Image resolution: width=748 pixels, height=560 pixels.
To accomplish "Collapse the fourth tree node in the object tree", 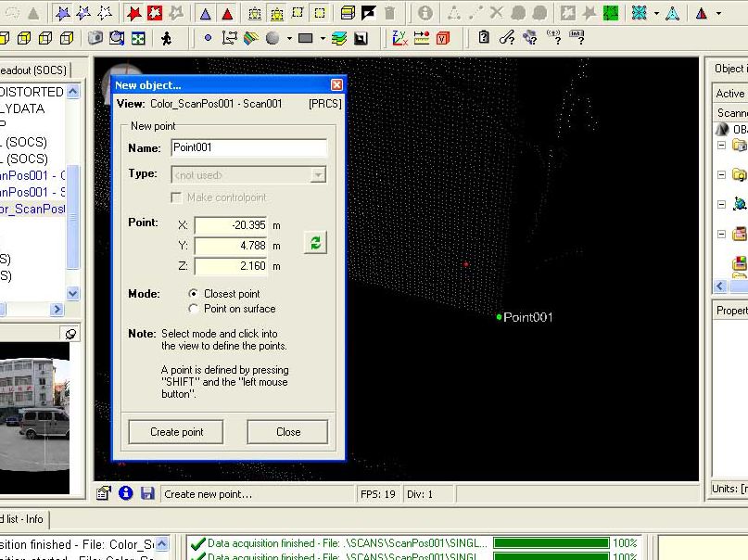I will (x=722, y=234).
